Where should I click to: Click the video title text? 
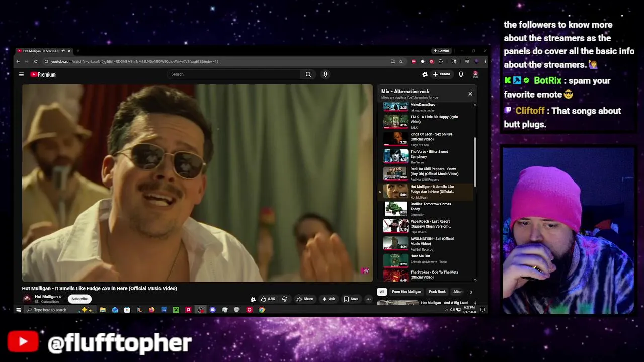(x=100, y=288)
